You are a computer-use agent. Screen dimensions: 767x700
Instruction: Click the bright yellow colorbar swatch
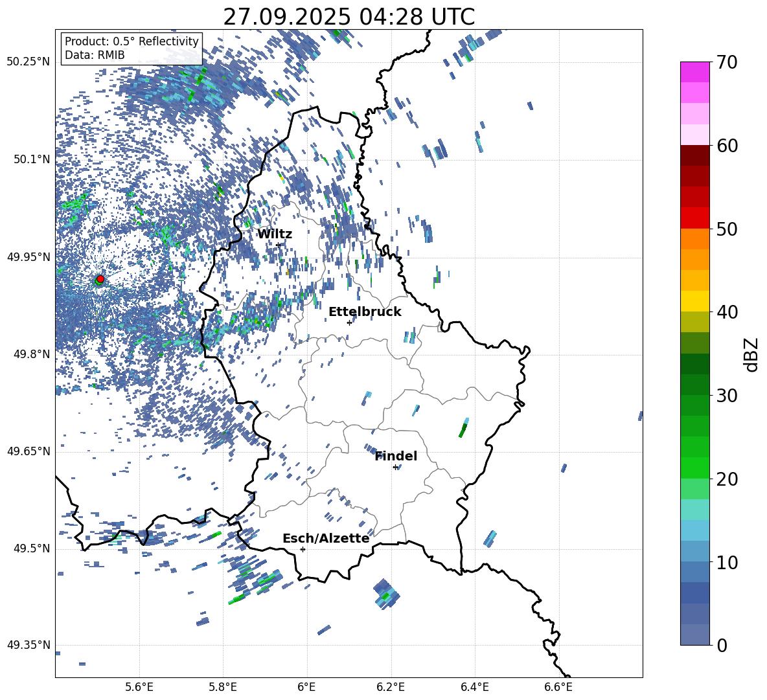point(694,301)
